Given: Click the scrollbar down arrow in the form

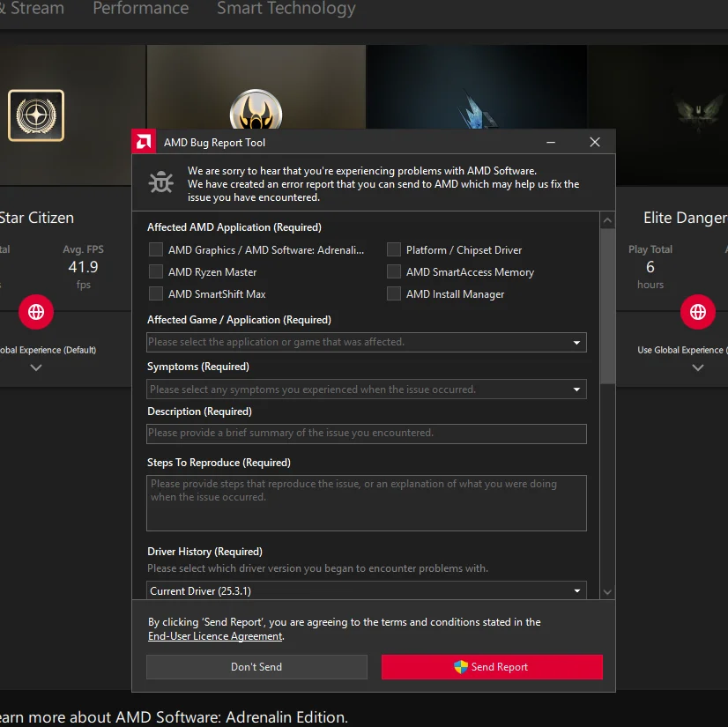Looking at the screenshot, I should pyautogui.click(x=607, y=592).
